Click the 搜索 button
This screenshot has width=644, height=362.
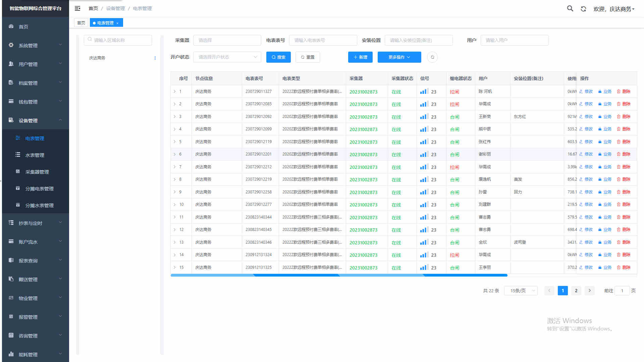tap(278, 57)
